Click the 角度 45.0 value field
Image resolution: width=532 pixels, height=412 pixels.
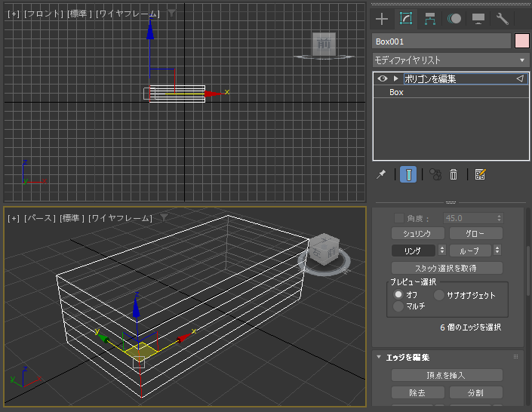click(469, 218)
